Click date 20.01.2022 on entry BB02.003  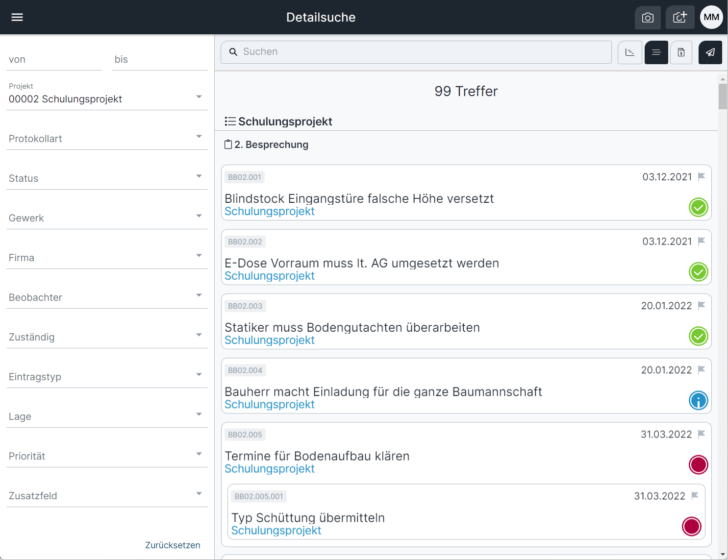666,306
